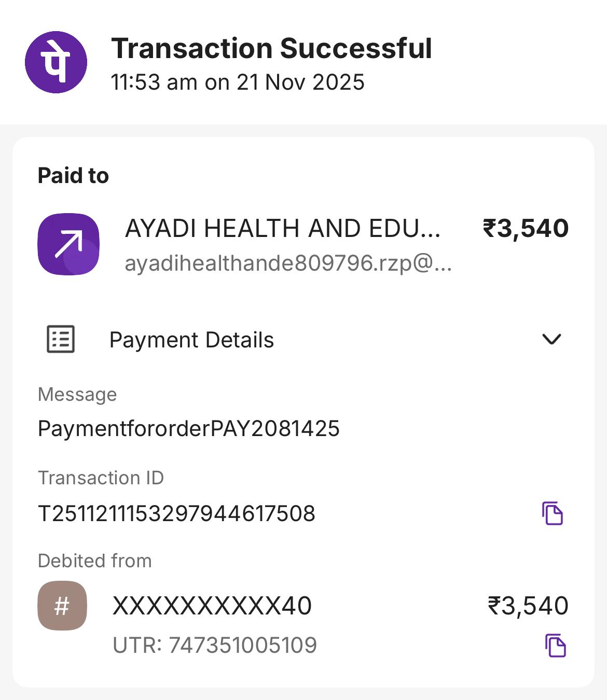Click the Payment Details section label
Screen dimensions: 607x700
coord(191,340)
